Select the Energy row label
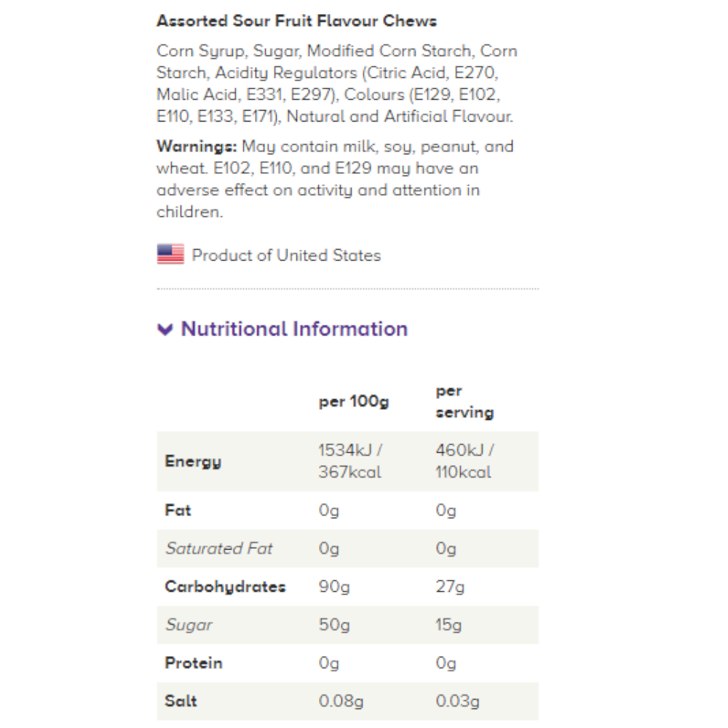The image size is (728, 728). coord(193,462)
